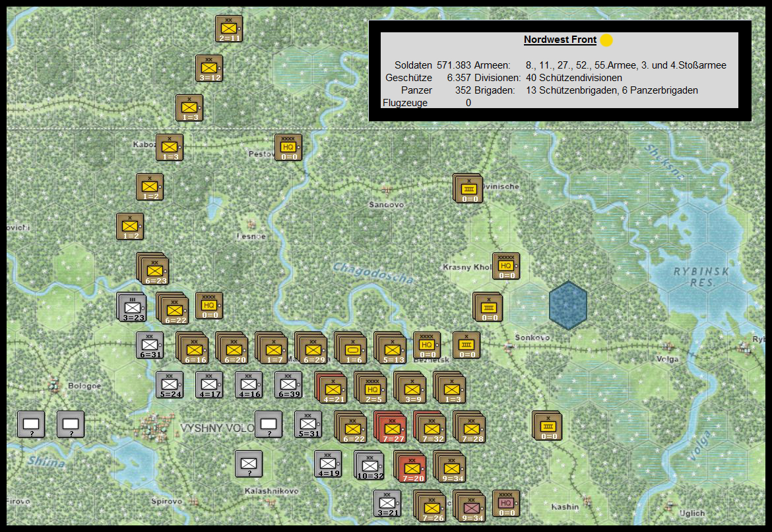Image resolution: width=772 pixels, height=532 pixels.
Task: Click the 7=26 infantry division stack
Action: click(x=430, y=506)
